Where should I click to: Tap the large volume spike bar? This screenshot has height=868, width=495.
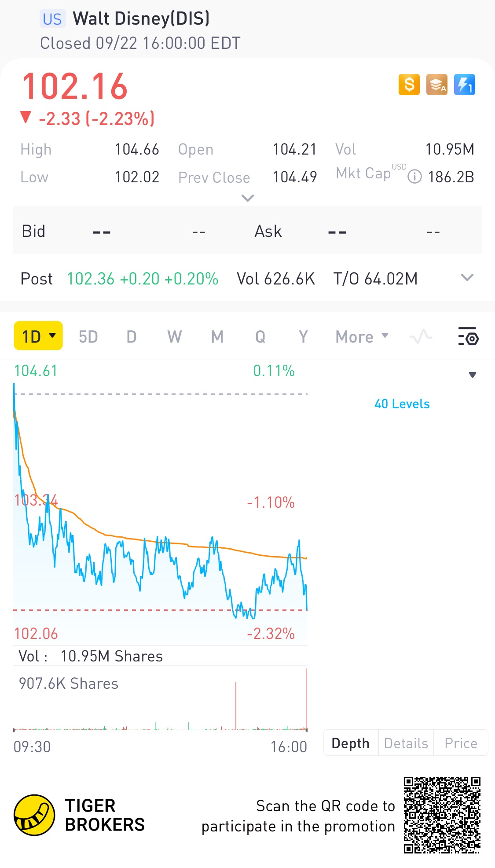click(307, 699)
